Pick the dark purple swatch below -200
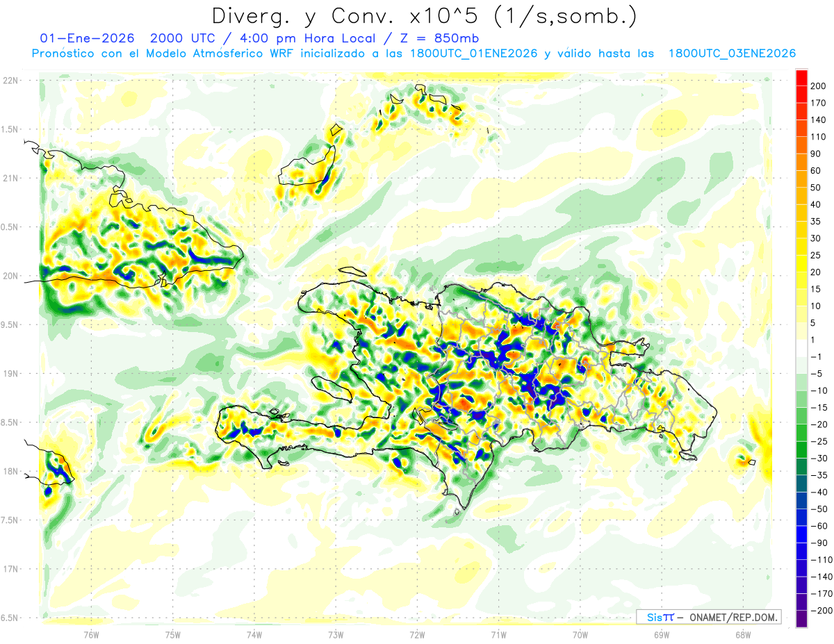 coord(801,619)
